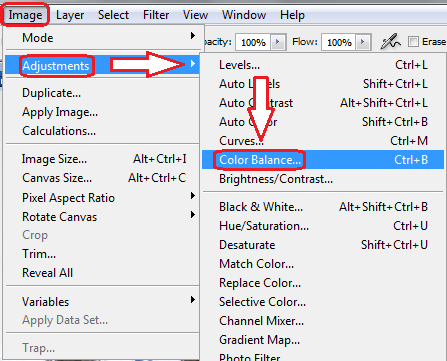447x361 pixels.
Task: Open the Help menu
Action: point(292,15)
